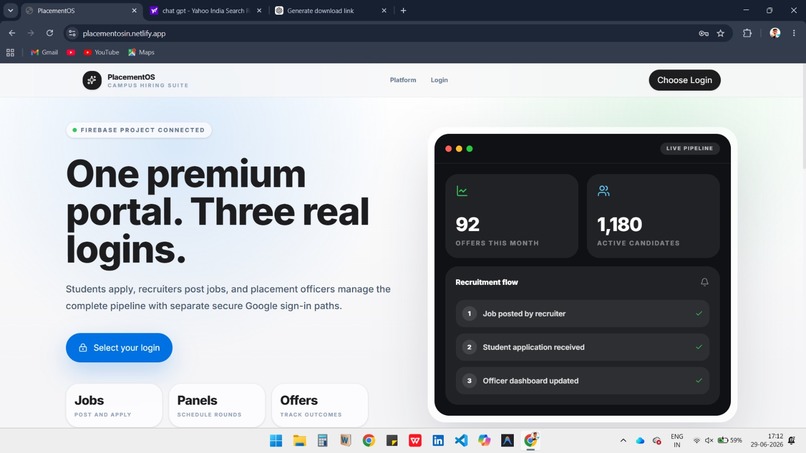806x453 pixels.
Task: Open File Explorer from the taskbar
Action: click(299, 441)
